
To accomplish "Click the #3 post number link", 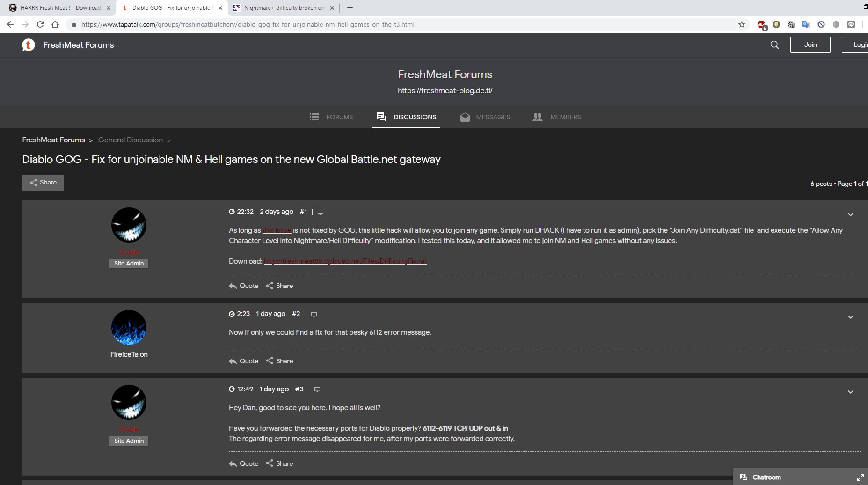I will 299,389.
